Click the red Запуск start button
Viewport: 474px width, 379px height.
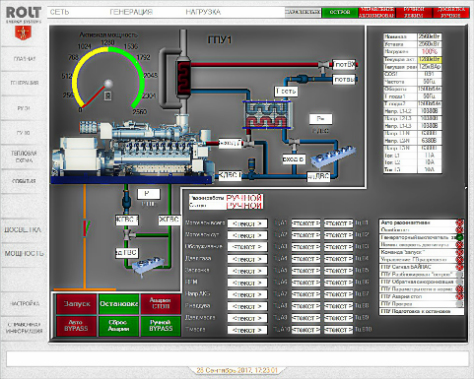pos(76,304)
